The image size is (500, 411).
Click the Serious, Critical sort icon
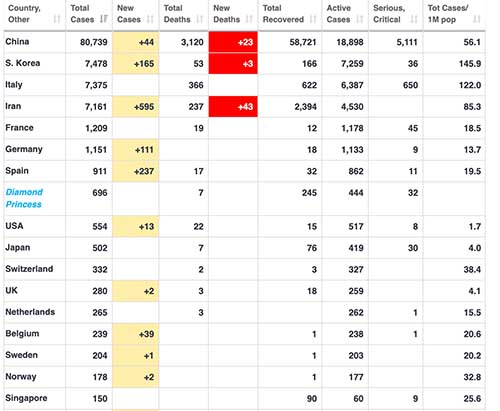pos(414,19)
